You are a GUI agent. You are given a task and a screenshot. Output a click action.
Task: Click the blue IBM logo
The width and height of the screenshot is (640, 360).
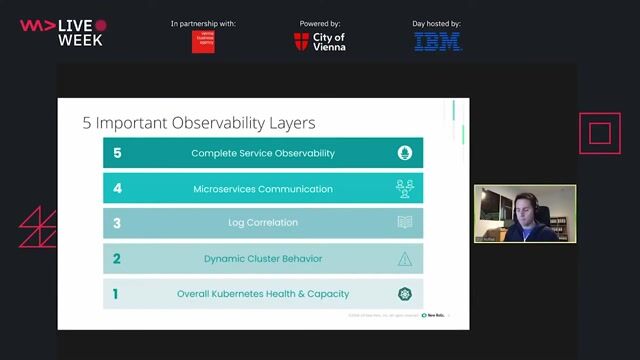coord(438,42)
